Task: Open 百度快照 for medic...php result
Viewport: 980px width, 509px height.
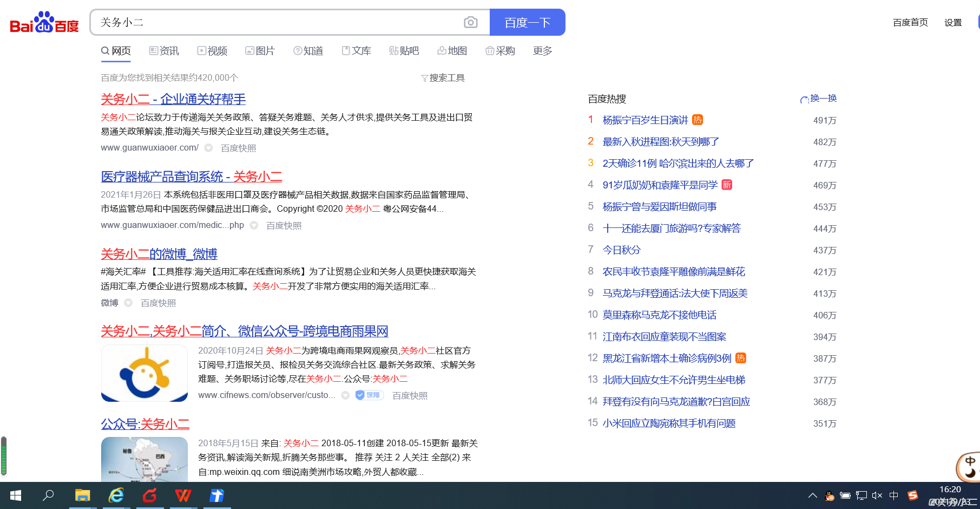Action: [x=284, y=226]
